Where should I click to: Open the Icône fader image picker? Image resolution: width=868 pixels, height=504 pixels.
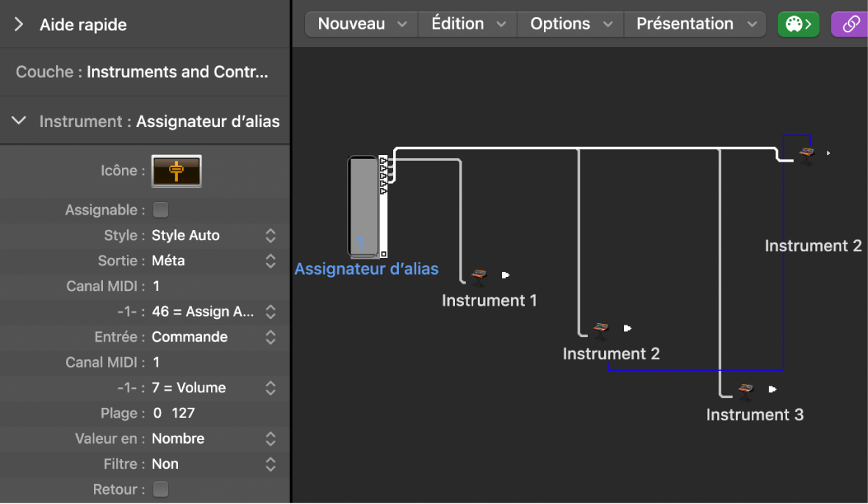pos(176,170)
